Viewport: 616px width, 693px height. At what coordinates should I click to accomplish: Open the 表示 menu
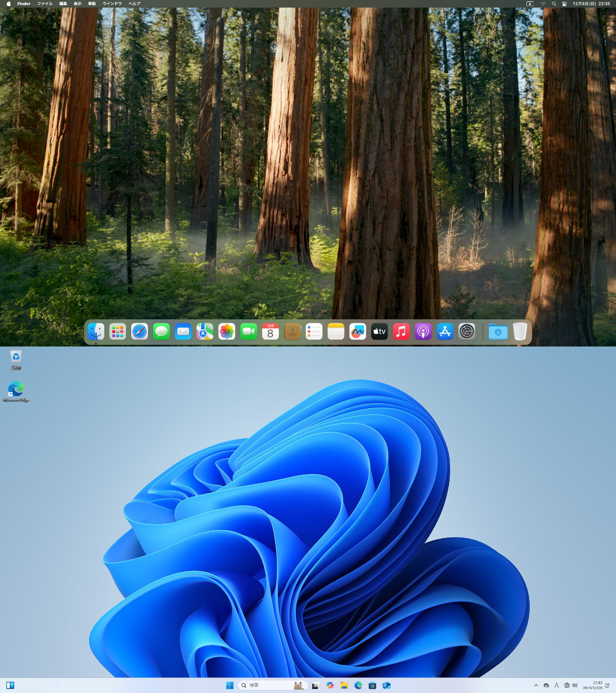[77, 3]
